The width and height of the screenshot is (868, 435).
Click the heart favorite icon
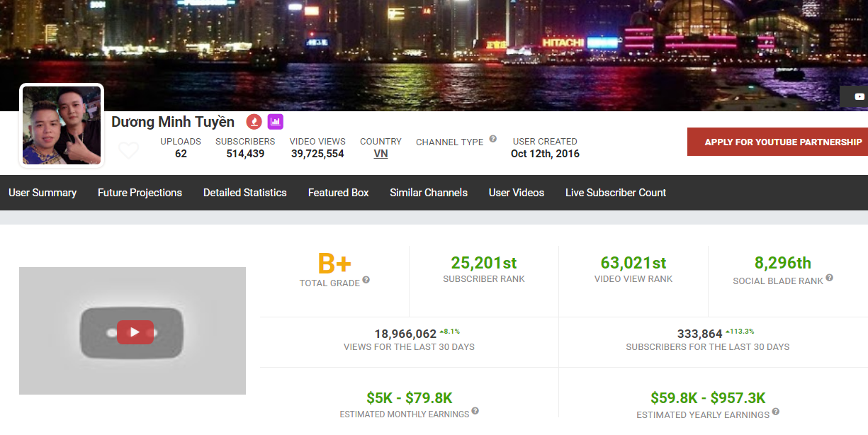128,150
